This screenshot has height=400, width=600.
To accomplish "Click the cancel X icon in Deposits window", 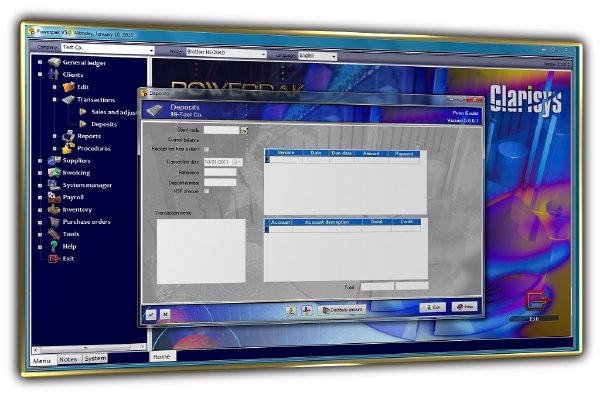I will point(165,314).
